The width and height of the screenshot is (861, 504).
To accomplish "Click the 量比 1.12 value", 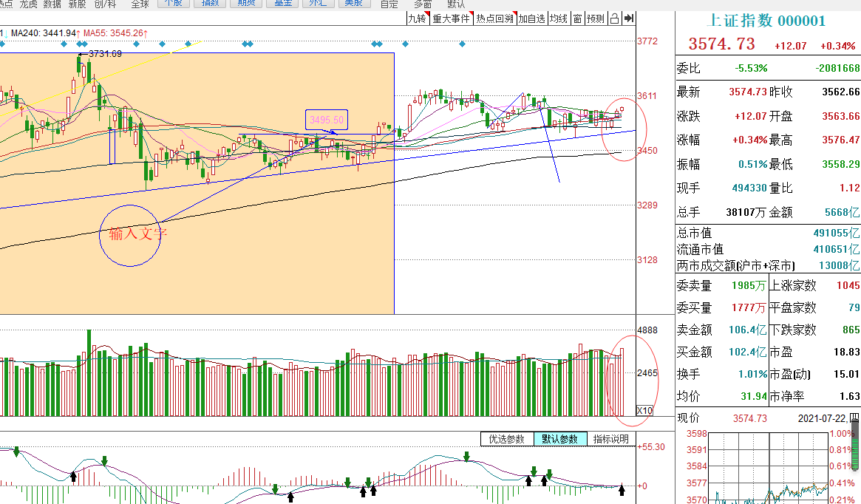I will tap(849, 188).
